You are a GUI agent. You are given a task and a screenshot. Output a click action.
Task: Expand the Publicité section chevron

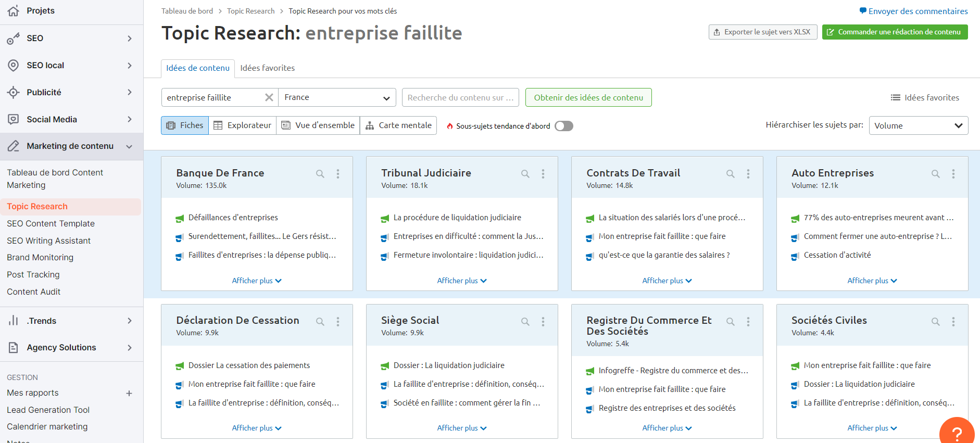tap(130, 93)
